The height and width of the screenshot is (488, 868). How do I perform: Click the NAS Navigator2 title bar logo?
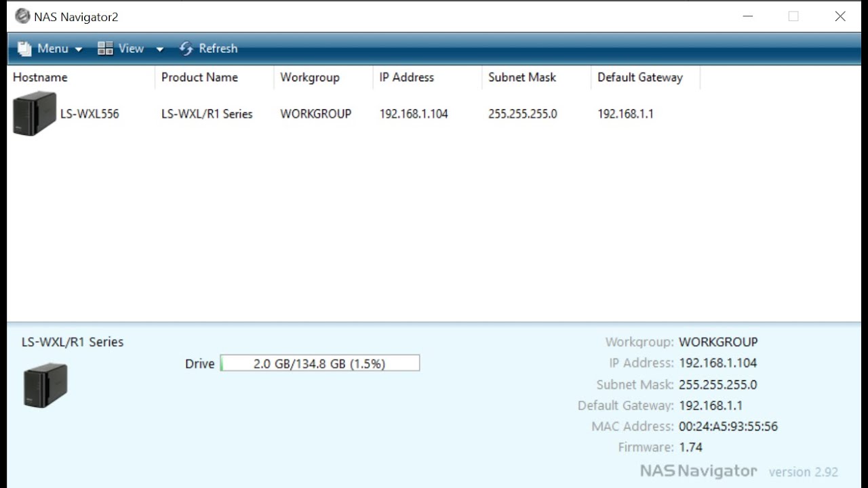point(22,16)
